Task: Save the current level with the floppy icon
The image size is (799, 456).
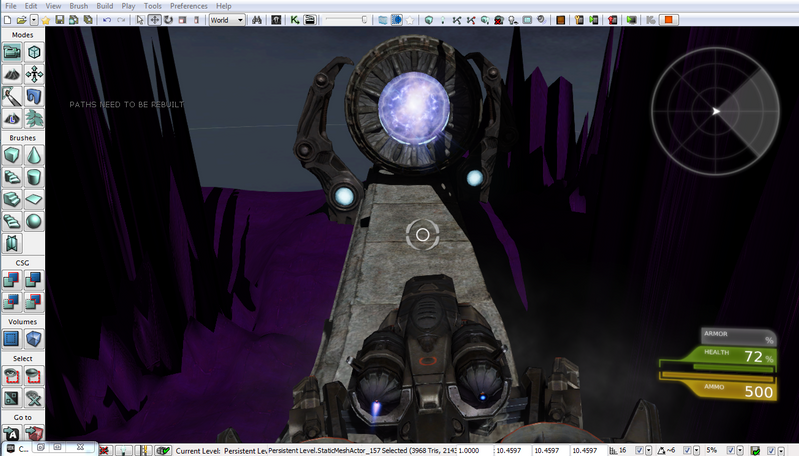Action: point(60,20)
